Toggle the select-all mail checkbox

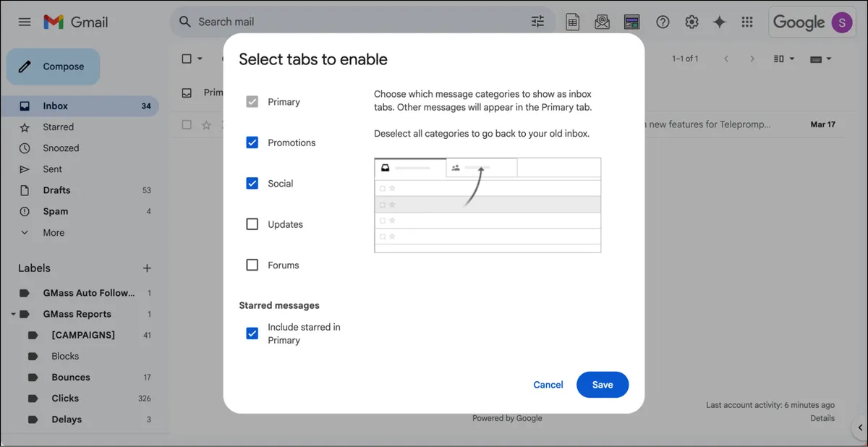(x=187, y=59)
